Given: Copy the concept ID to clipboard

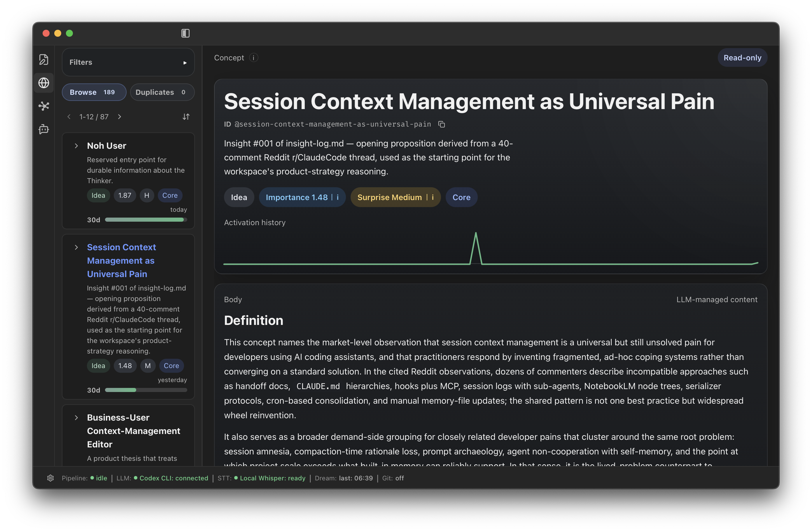Looking at the screenshot, I should [x=442, y=124].
